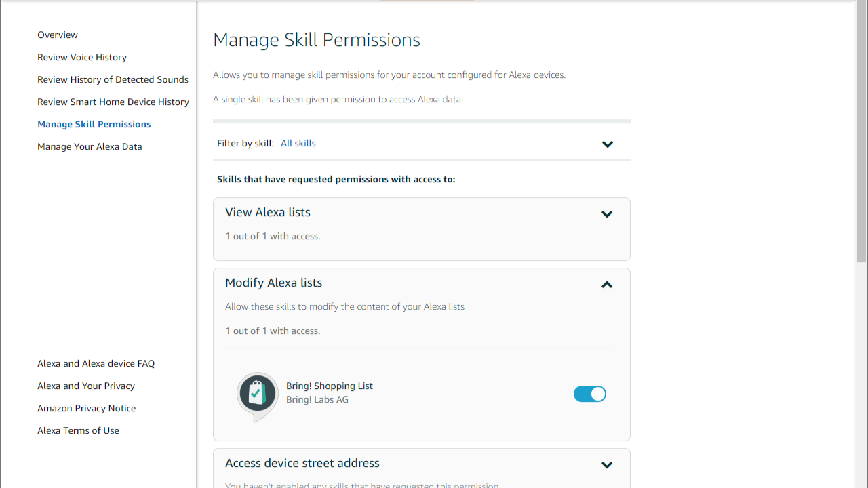Open Alexa Terms of Use link
The image size is (868, 488).
tap(78, 430)
